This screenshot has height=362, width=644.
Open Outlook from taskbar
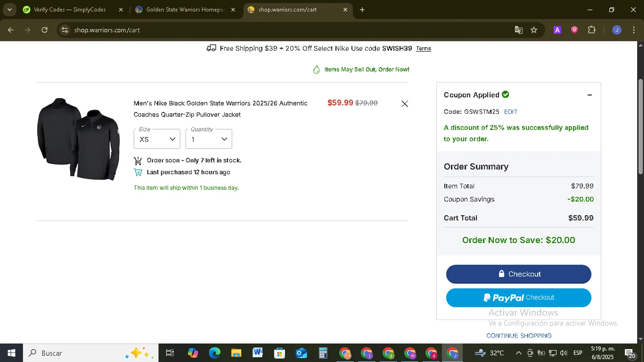coord(301,353)
